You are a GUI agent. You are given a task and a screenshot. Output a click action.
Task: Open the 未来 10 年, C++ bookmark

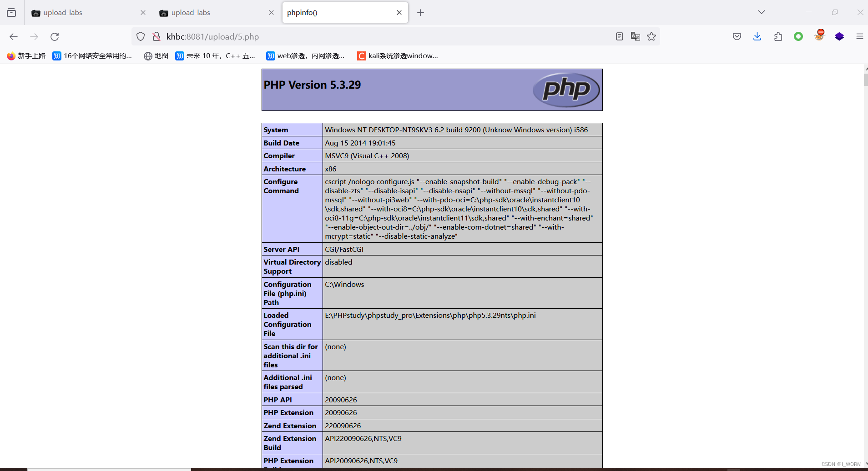coord(215,56)
